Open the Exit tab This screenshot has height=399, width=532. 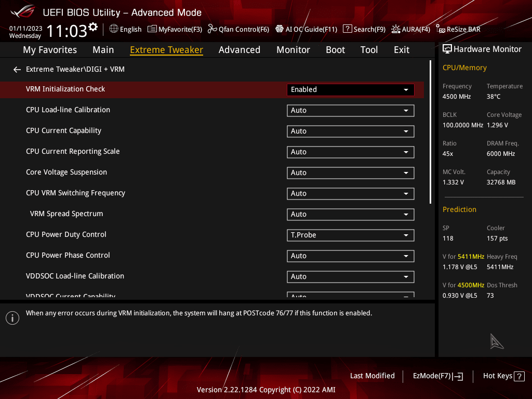402,50
